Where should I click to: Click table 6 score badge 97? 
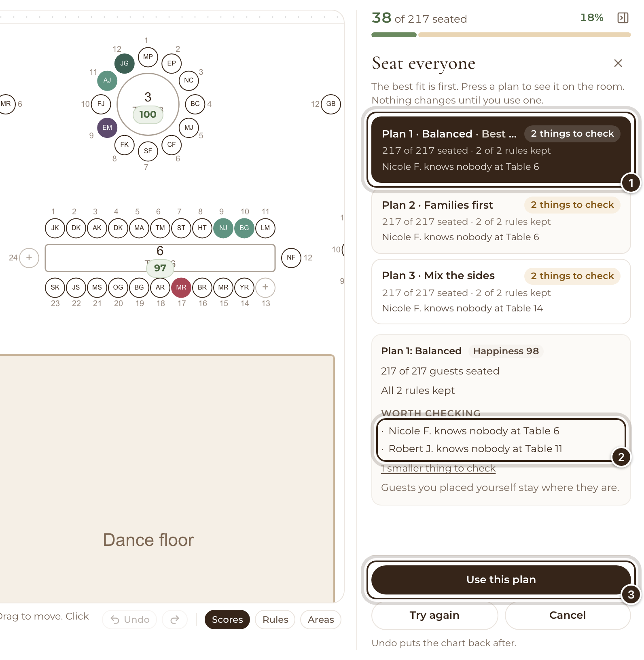[160, 268]
